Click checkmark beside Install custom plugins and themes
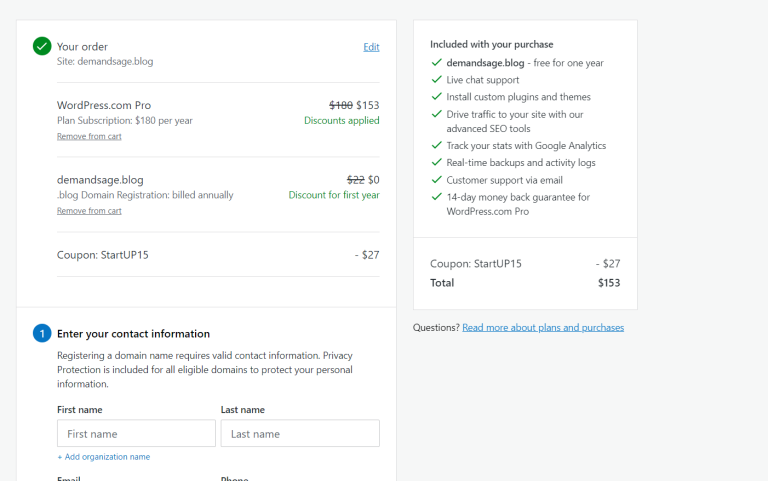The width and height of the screenshot is (768, 481). click(x=436, y=96)
